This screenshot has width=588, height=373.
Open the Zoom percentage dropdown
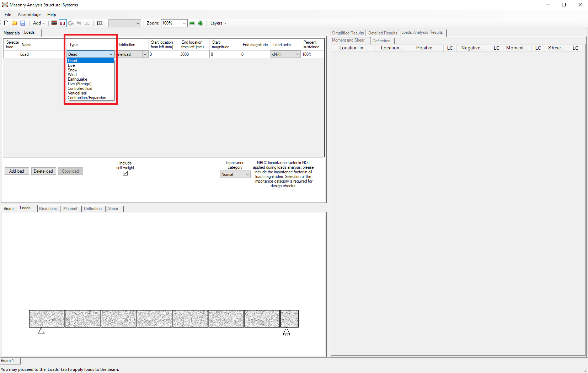pos(184,23)
